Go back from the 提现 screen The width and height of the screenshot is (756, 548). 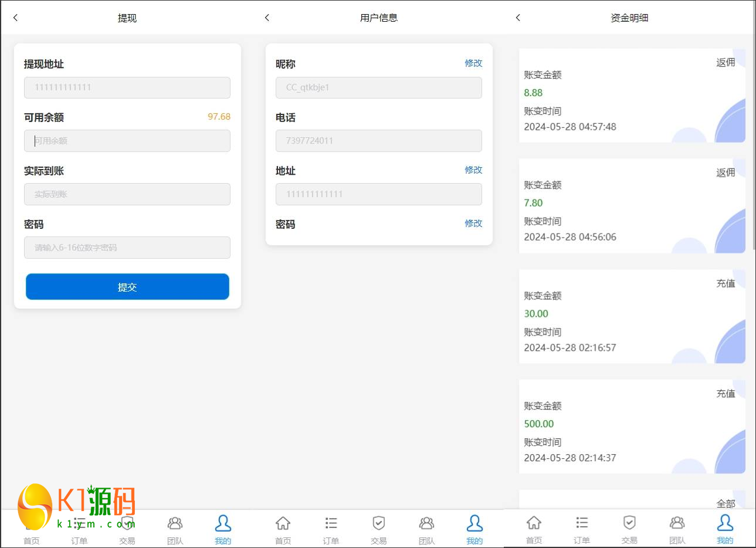tap(16, 18)
